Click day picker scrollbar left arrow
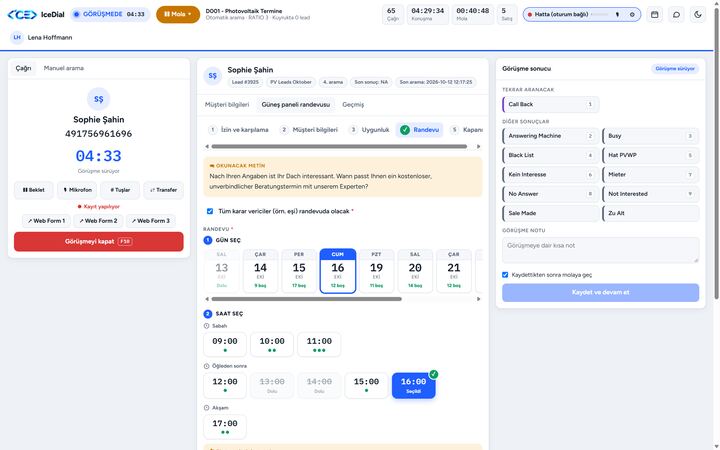Screen dimensions: 720x450 click(207, 299)
